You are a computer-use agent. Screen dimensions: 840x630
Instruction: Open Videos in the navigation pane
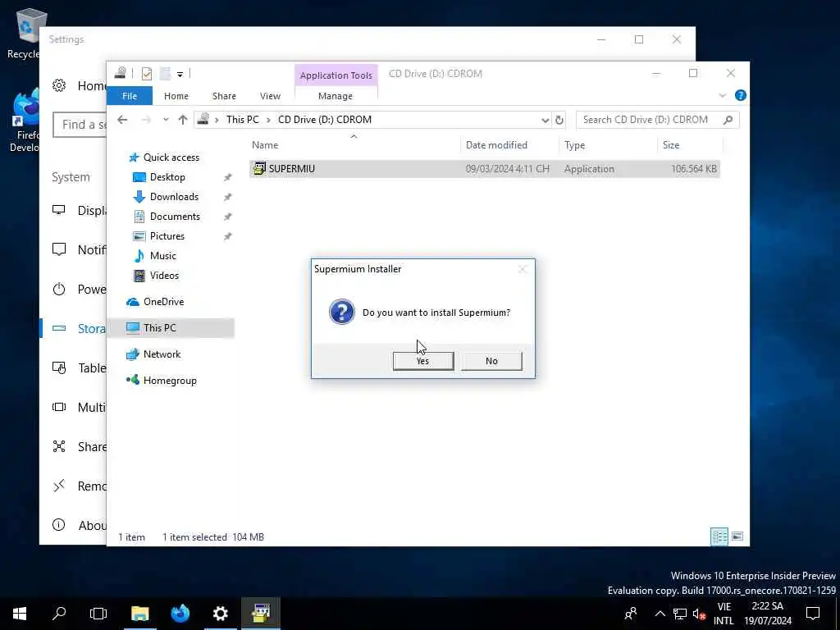coord(164,276)
